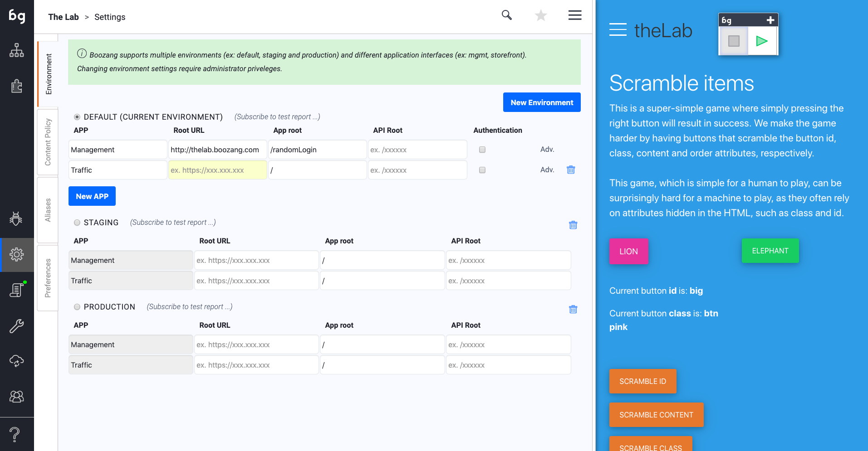Viewport: 868px width, 451px height.
Task: Open the wrench tools icon
Action: 17,325
